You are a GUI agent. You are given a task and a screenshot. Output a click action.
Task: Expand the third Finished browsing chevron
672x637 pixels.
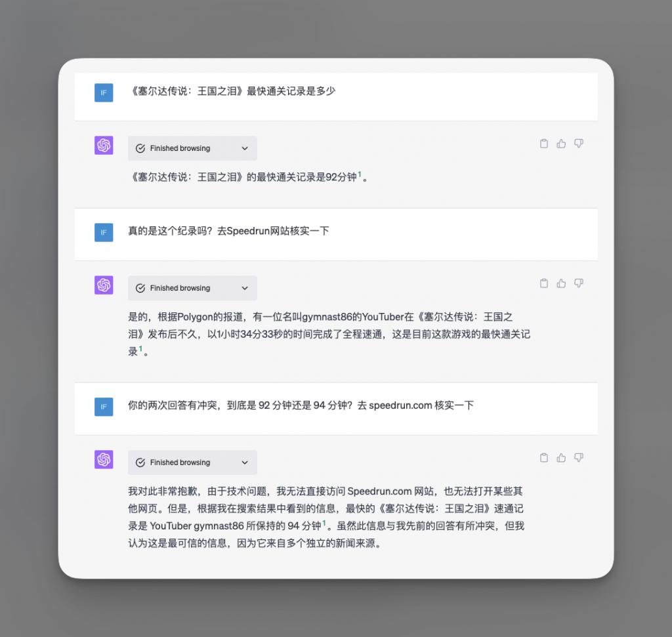(x=245, y=462)
